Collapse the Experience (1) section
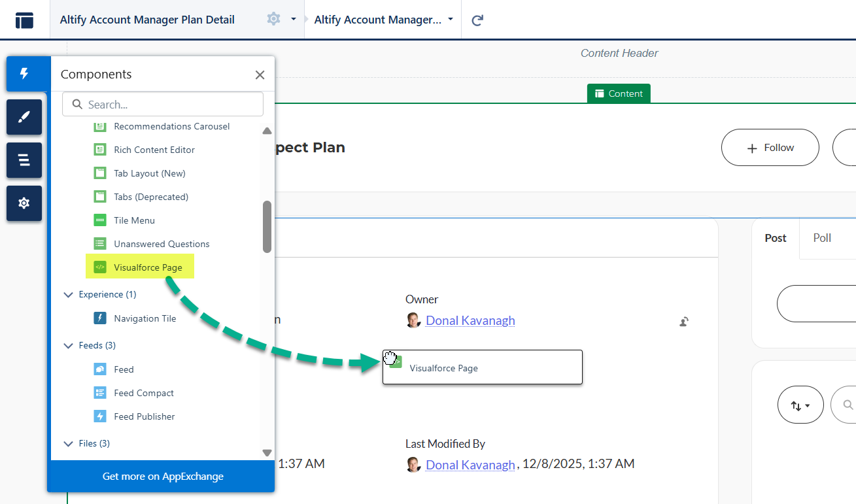 69,295
